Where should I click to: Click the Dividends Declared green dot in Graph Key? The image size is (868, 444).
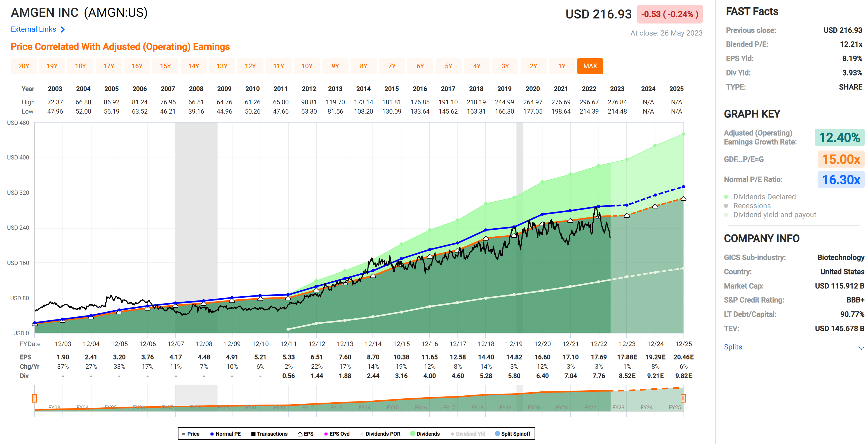[x=726, y=197]
